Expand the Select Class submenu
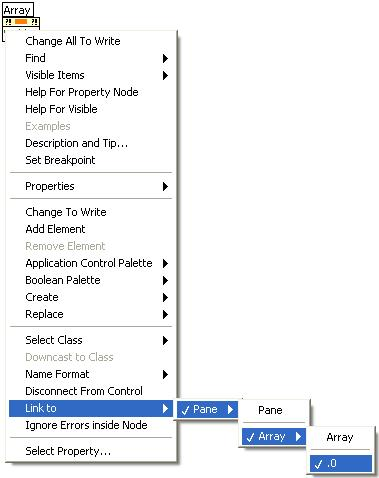This screenshot has height=478, width=379. click(x=91, y=340)
